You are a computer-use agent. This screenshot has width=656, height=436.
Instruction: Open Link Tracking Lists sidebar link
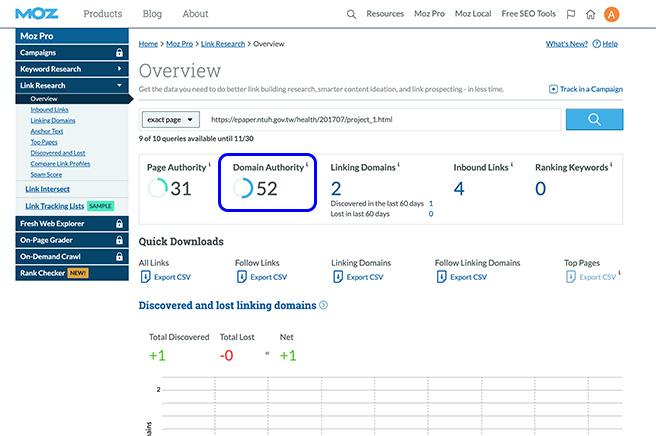pyautogui.click(x=54, y=206)
